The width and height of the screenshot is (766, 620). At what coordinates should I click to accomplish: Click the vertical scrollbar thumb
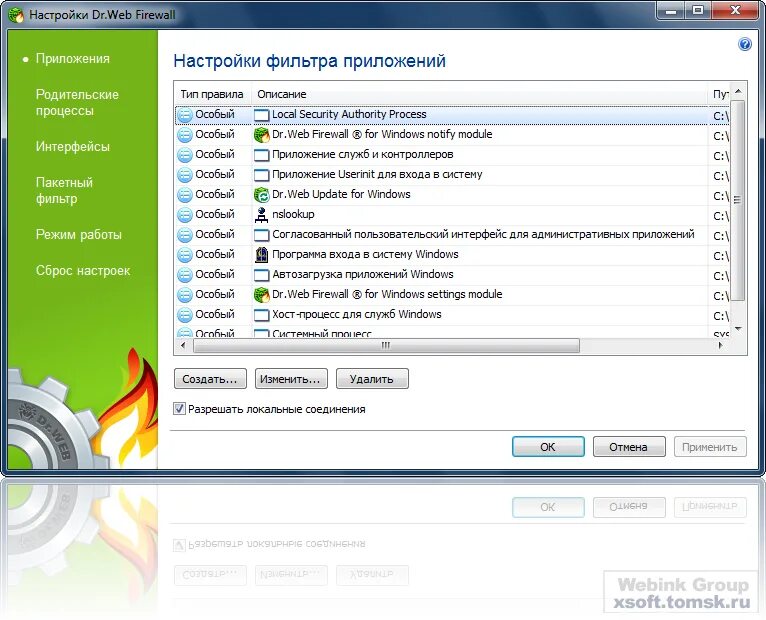pyautogui.click(x=738, y=200)
